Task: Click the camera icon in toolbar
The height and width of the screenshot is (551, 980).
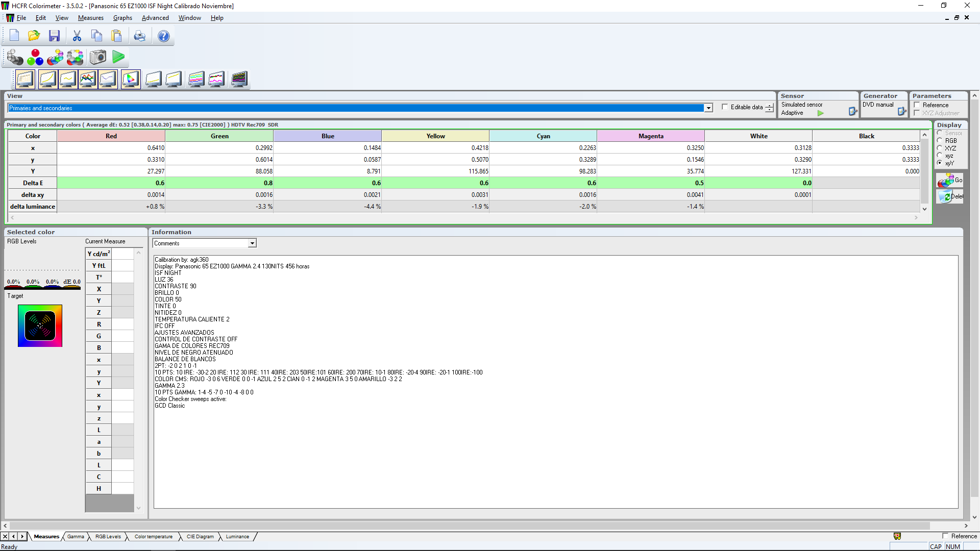Action: click(97, 57)
